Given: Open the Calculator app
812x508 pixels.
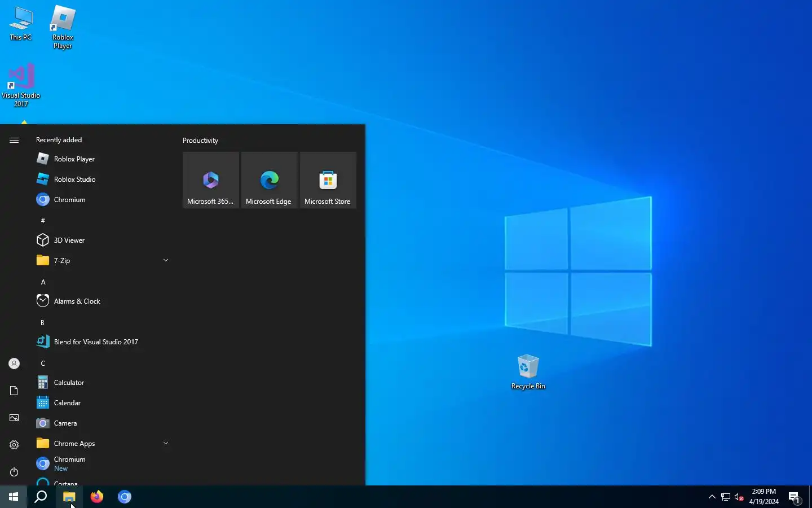Looking at the screenshot, I should pos(101,383).
